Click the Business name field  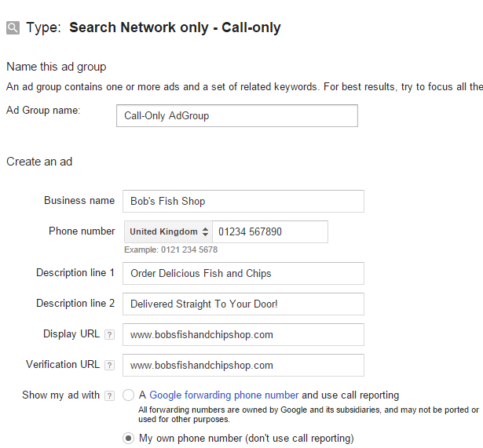[243, 201]
